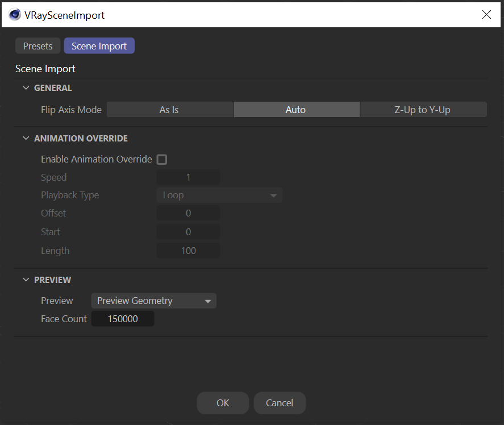Open the Preview Geometry dropdown
The image size is (504, 425).
pyautogui.click(x=153, y=301)
